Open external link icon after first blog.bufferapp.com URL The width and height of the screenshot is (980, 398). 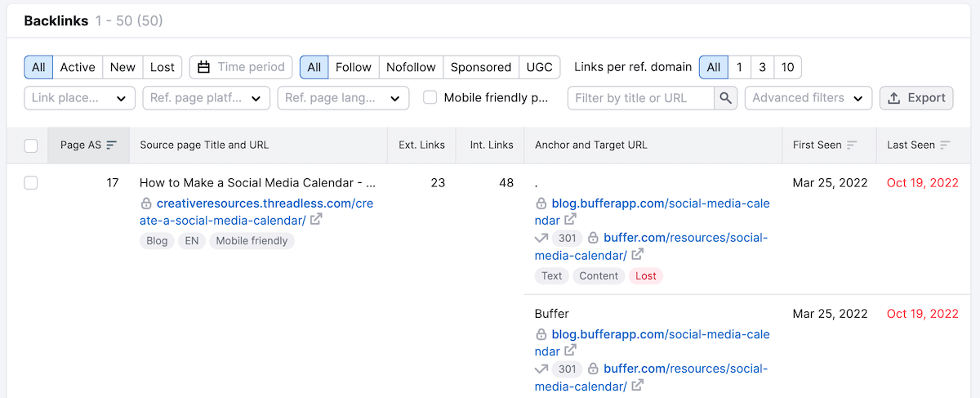(571, 220)
